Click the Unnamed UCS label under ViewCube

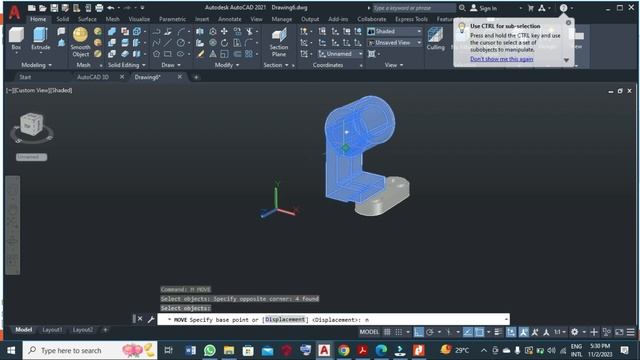pyautogui.click(x=31, y=157)
